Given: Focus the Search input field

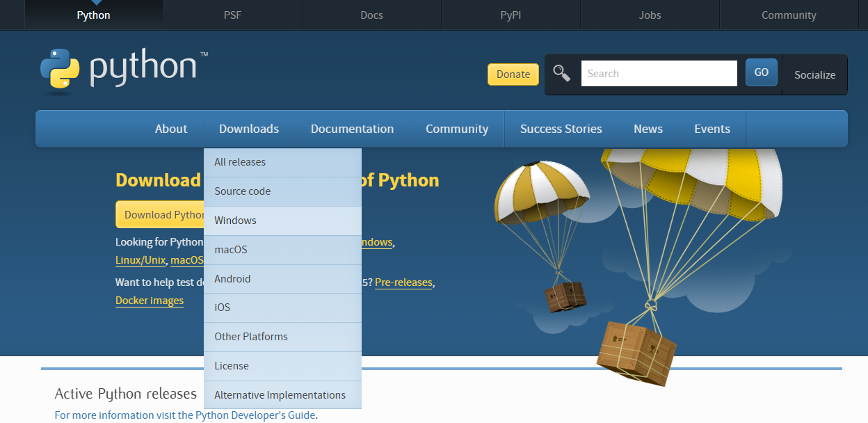Looking at the screenshot, I should [x=659, y=74].
